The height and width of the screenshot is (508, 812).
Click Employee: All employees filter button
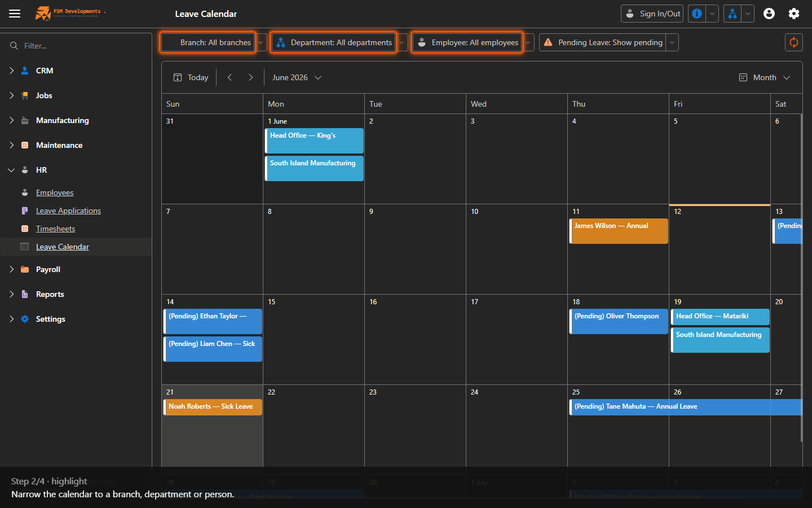(x=467, y=42)
